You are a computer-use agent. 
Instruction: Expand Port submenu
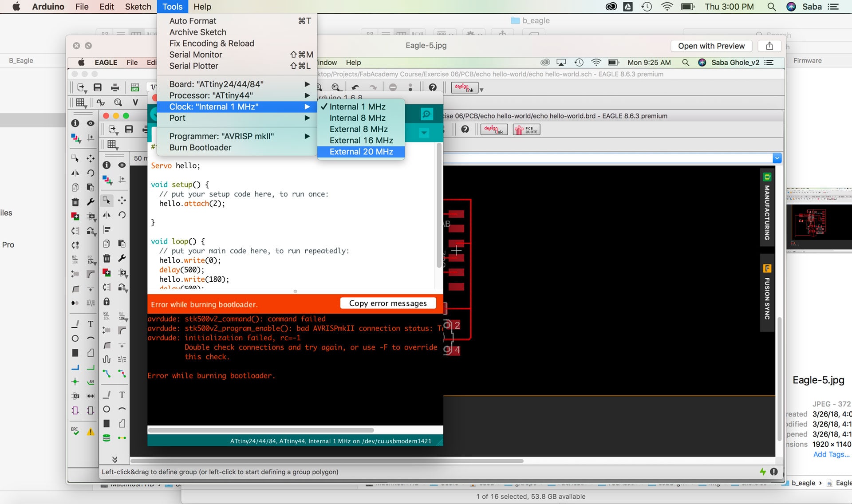coord(237,118)
